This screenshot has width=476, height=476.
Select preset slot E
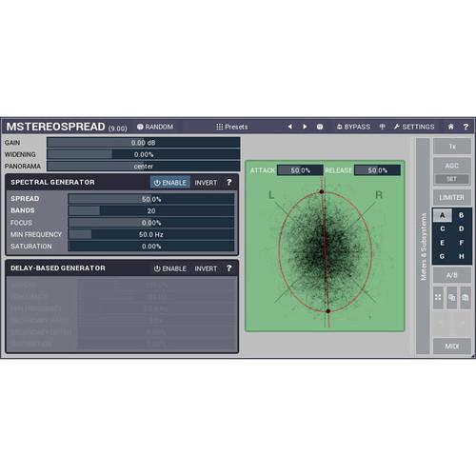442,243
